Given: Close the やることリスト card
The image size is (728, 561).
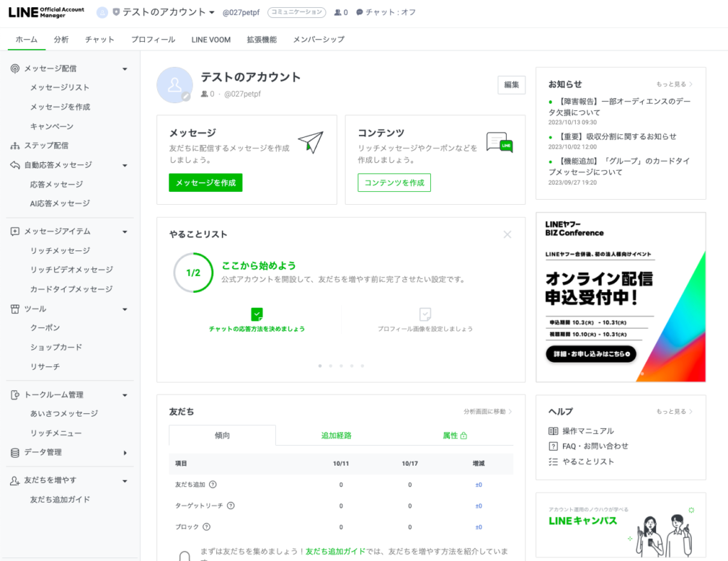Looking at the screenshot, I should point(508,235).
